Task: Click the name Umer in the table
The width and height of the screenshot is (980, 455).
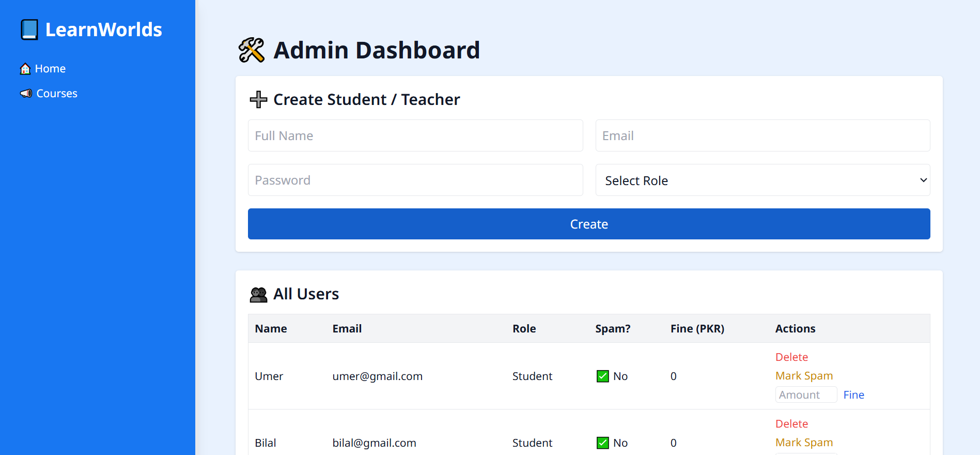Action: (269, 376)
